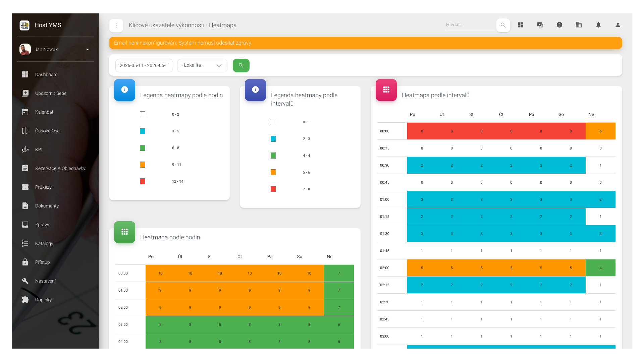The image size is (644, 362).
Task: Open the user account icon in header
Action: (618, 25)
